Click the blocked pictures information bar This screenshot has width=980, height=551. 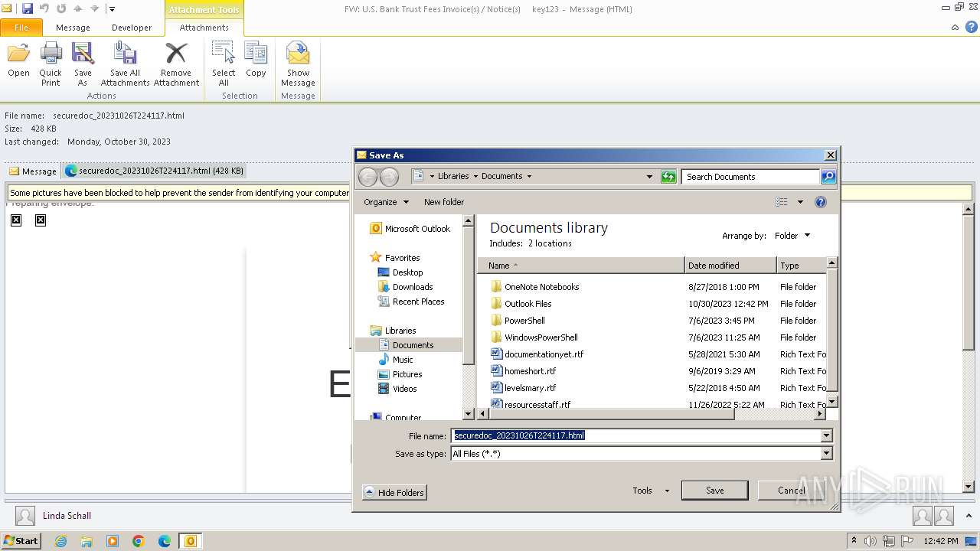[179, 193]
